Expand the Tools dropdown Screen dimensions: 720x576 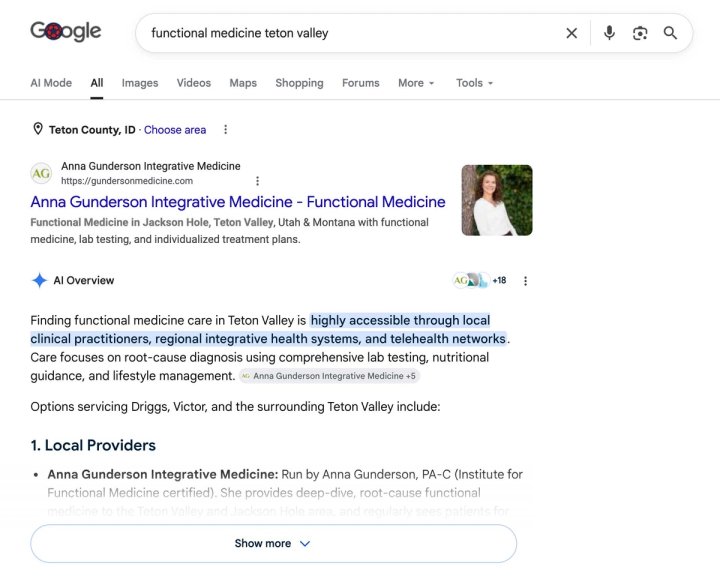[474, 83]
